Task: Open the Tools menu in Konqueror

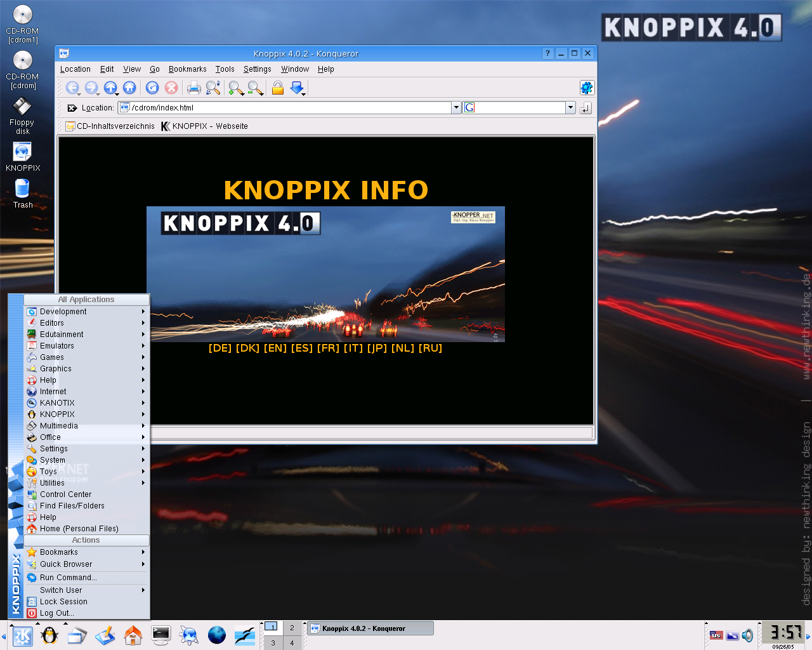Action: coord(225,69)
